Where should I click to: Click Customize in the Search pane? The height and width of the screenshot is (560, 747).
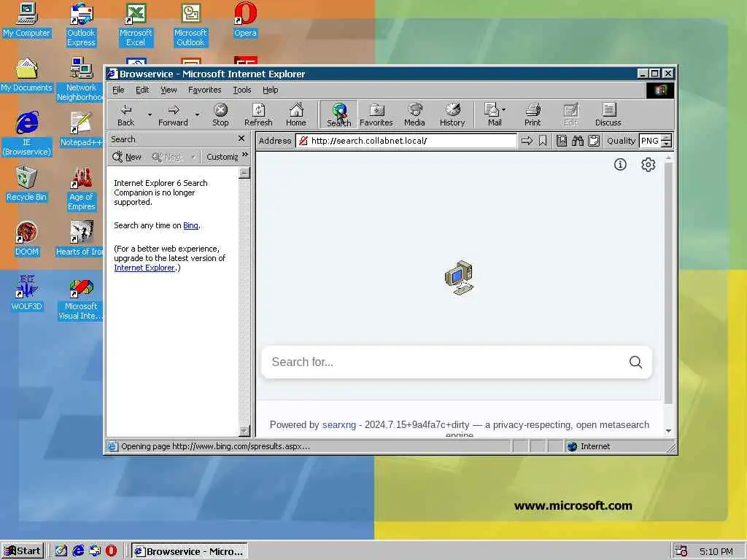pyautogui.click(x=222, y=157)
